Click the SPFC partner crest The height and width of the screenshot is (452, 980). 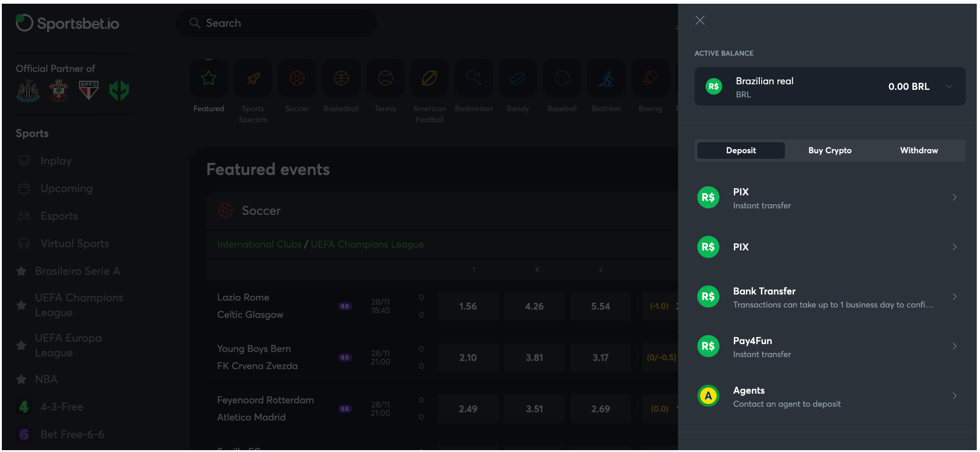click(89, 90)
